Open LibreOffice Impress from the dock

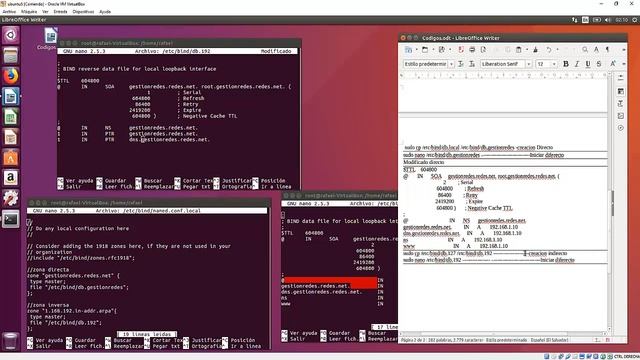point(11,137)
